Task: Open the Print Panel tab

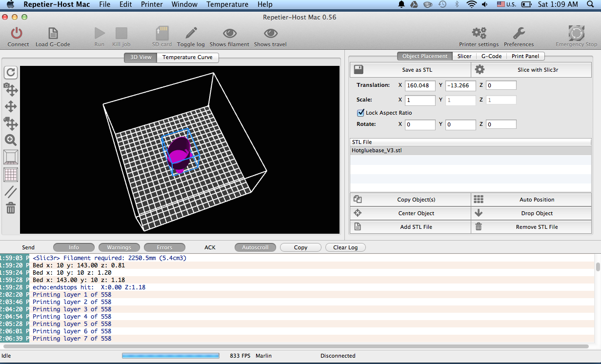Action: [525, 56]
